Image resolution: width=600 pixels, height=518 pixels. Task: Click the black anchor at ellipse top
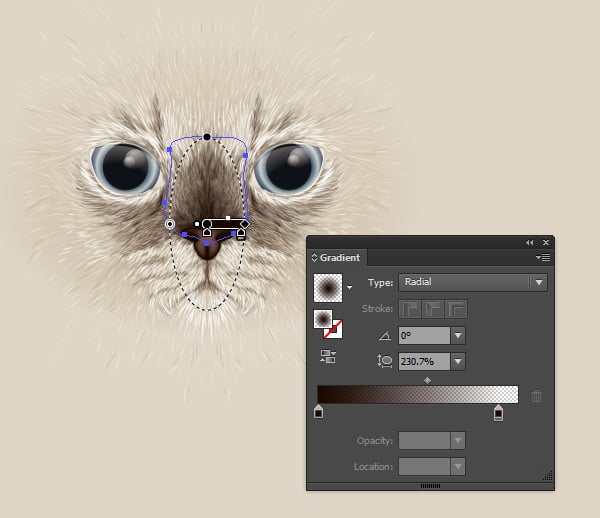[207, 137]
